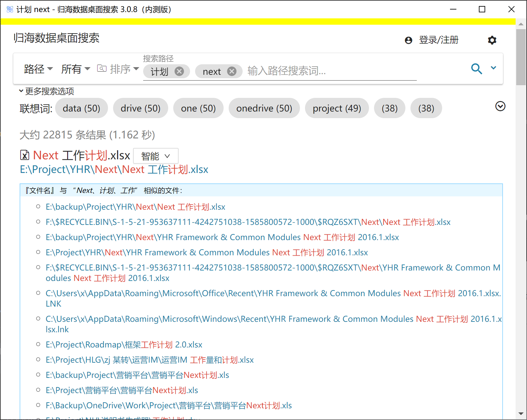Expand search box options chevron
527x420 pixels.
click(493, 68)
